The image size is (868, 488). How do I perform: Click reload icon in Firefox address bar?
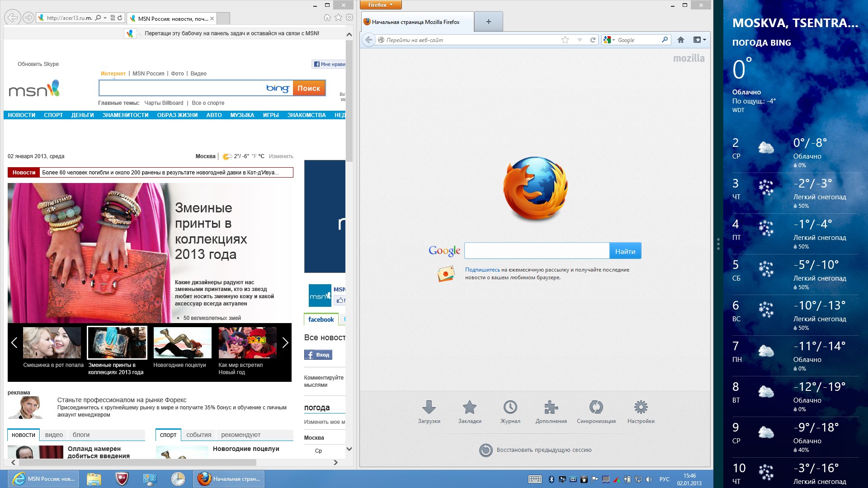[593, 40]
